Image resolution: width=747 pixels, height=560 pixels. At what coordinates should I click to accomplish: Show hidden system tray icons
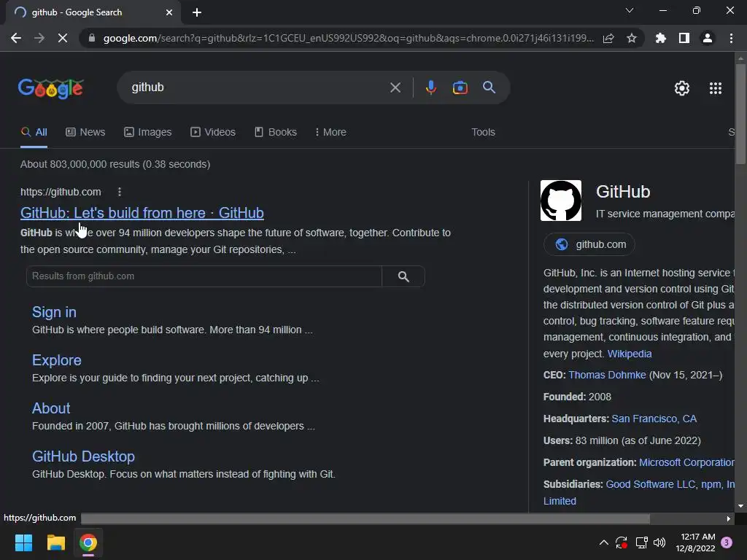pyautogui.click(x=603, y=542)
